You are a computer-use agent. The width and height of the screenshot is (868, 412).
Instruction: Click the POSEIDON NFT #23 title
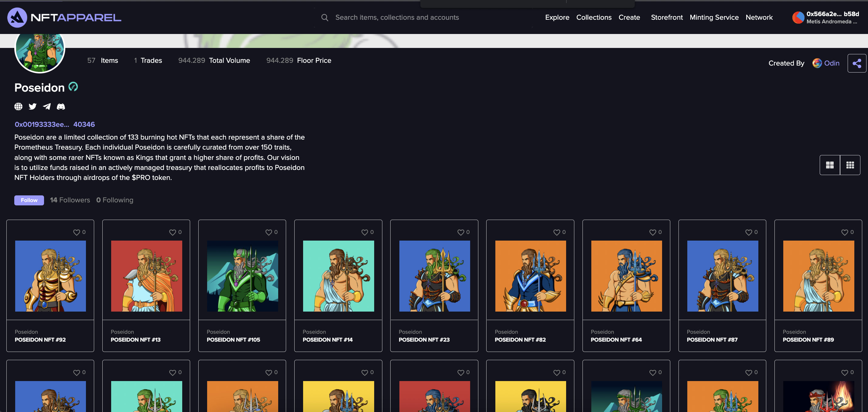(x=424, y=339)
